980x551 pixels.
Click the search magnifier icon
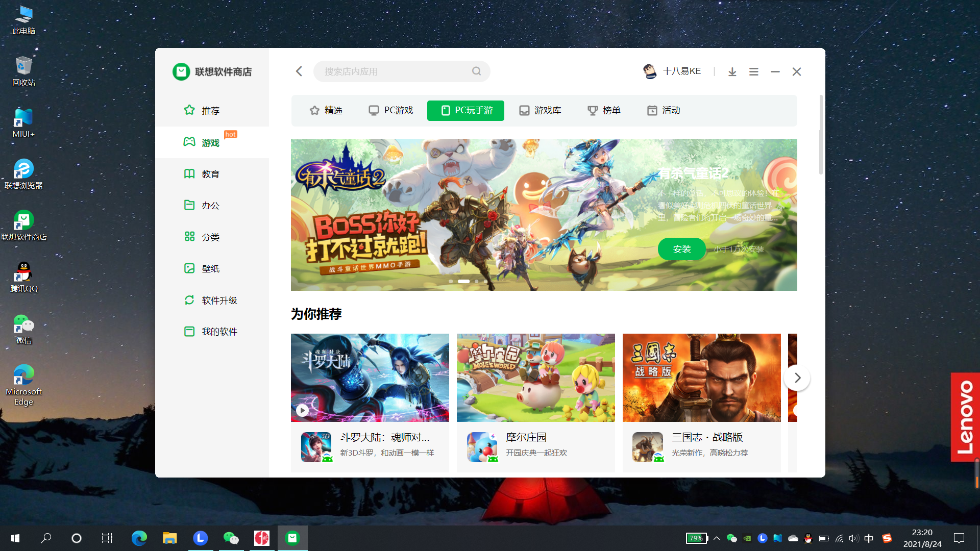476,71
